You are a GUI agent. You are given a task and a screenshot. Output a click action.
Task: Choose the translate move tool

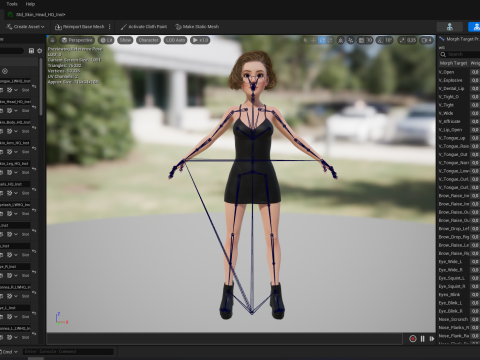click(x=313, y=40)
